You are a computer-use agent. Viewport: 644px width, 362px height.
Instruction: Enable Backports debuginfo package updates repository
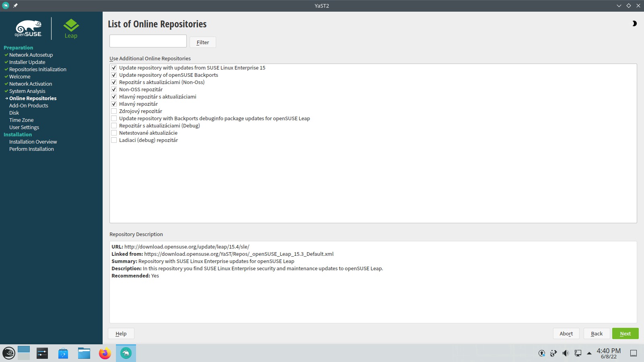point(114,118)
